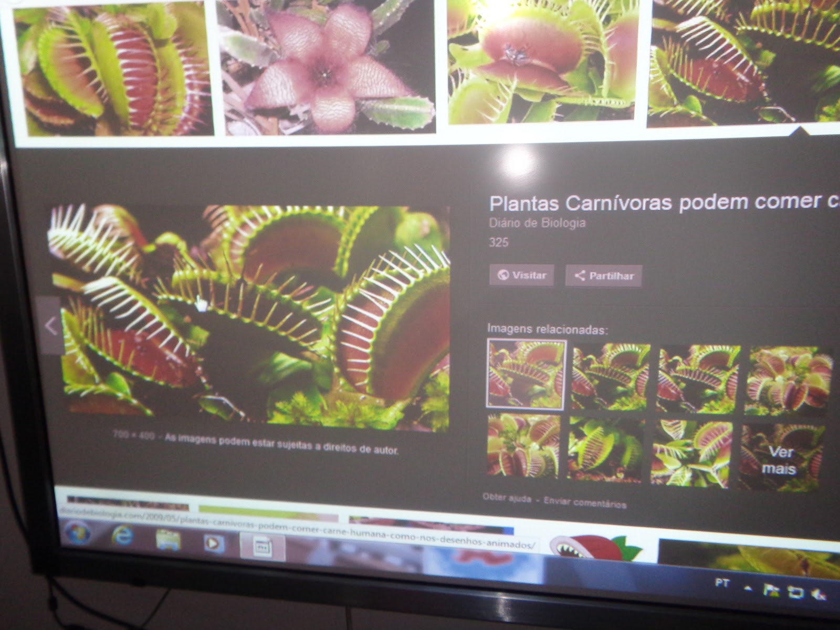
Task: Open the 'Plantas Carnívoras podem comer' title link
Action: [x=664, y=202]
